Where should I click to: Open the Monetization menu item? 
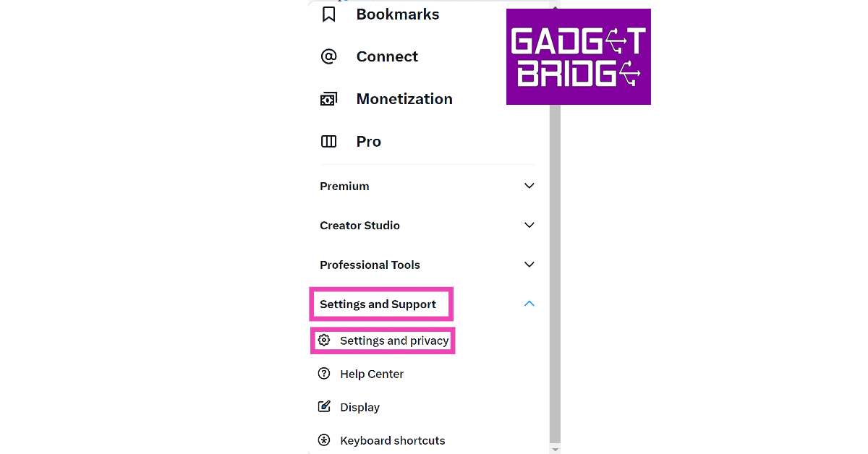404,99
